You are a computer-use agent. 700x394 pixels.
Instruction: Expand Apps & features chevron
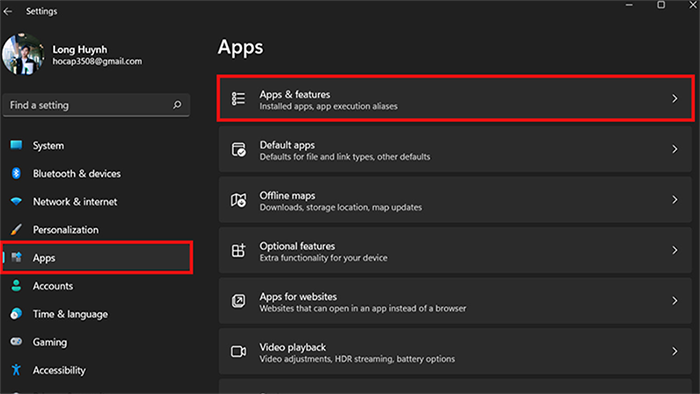(x=675, y=99)
